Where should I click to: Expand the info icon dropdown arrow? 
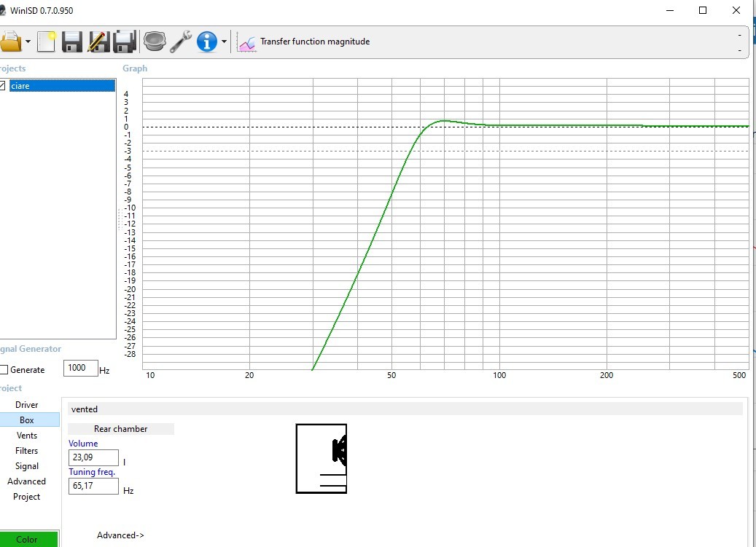[224, 42]
